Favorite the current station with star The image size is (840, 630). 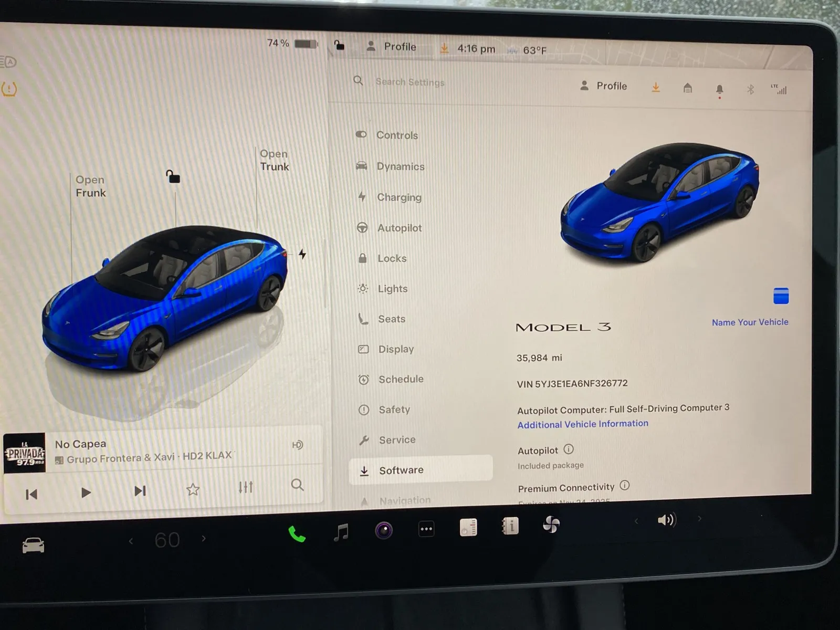pos(193,489)
